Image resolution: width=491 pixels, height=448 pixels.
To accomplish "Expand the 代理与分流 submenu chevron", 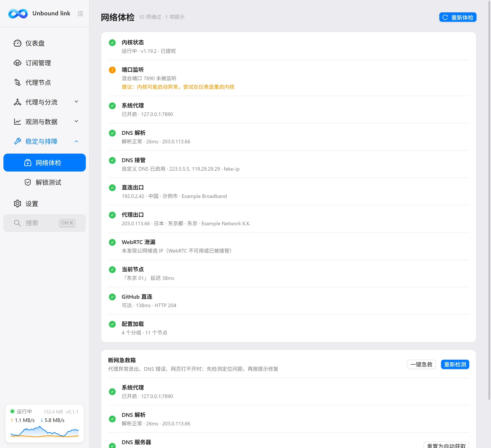I will (76, 102).
